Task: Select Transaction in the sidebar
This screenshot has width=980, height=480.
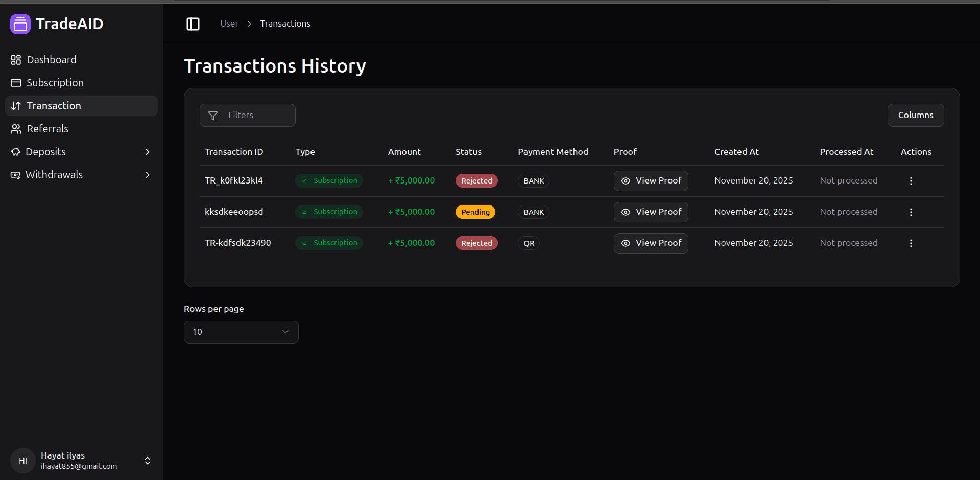Action: point(81,106)
